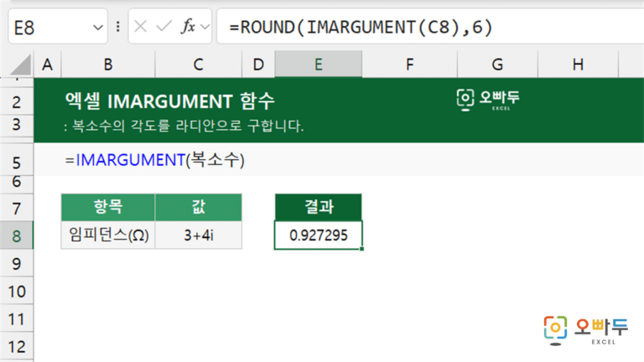Open the Name Box dropdown arrow
644x362 pixels.
point(98,28)
